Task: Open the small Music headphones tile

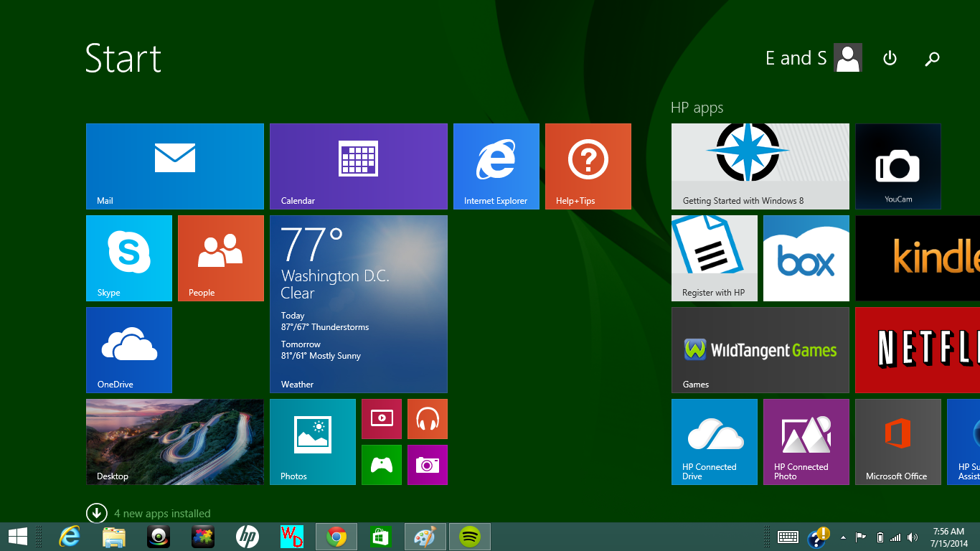Action: tap(428, 419)
